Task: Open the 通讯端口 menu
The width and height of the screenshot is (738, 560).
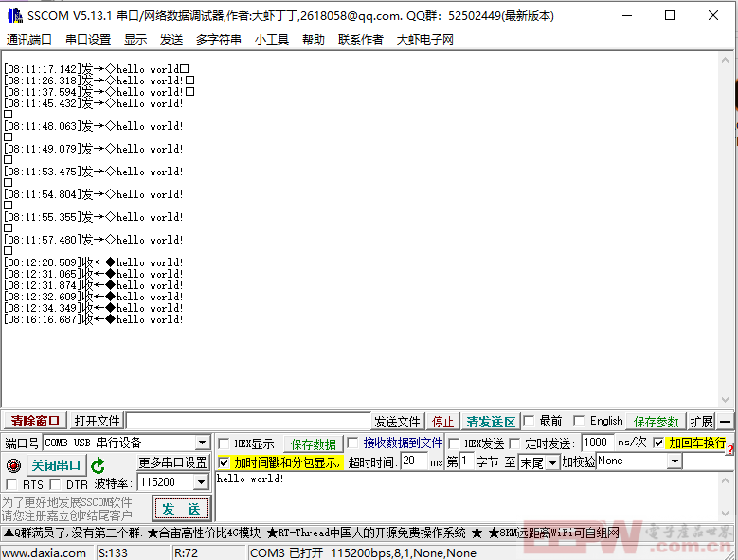Action: pos(28,39)
